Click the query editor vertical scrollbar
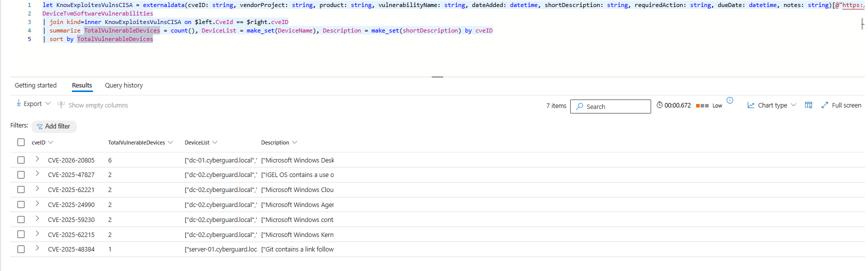The image size is (868, 271). tap(863, 23)
